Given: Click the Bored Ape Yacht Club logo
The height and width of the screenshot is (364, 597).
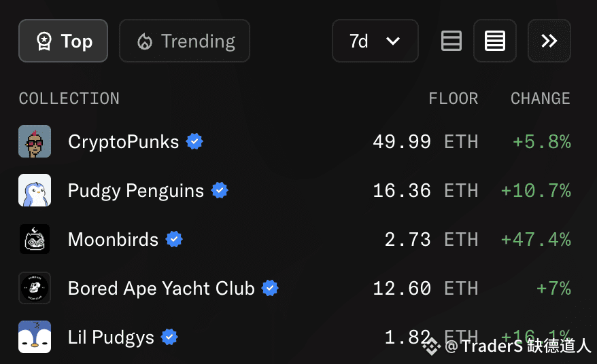Looking at the screenshot, I should point(35,288).
